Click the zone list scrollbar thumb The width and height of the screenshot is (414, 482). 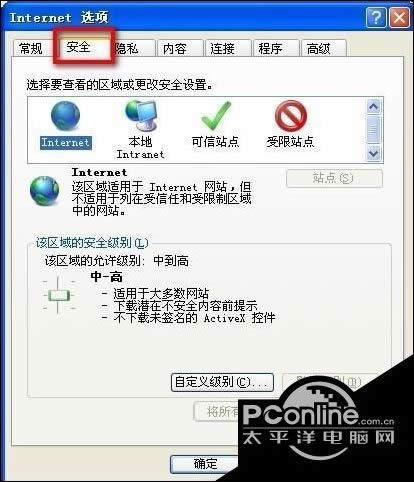(x=373, y=129)
